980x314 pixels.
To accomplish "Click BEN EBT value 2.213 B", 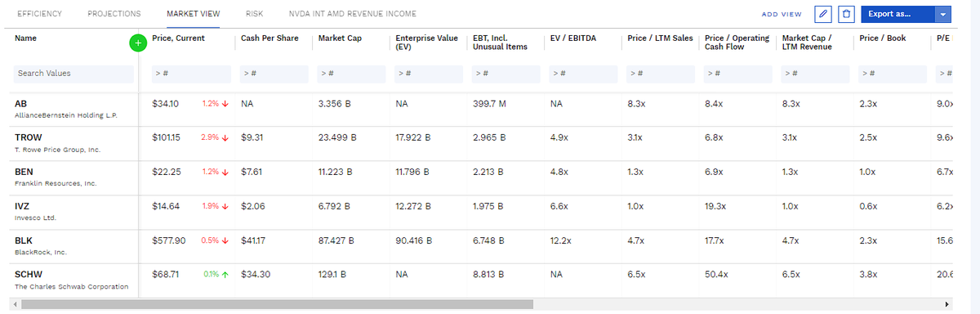I will click(x=488, y=173).
